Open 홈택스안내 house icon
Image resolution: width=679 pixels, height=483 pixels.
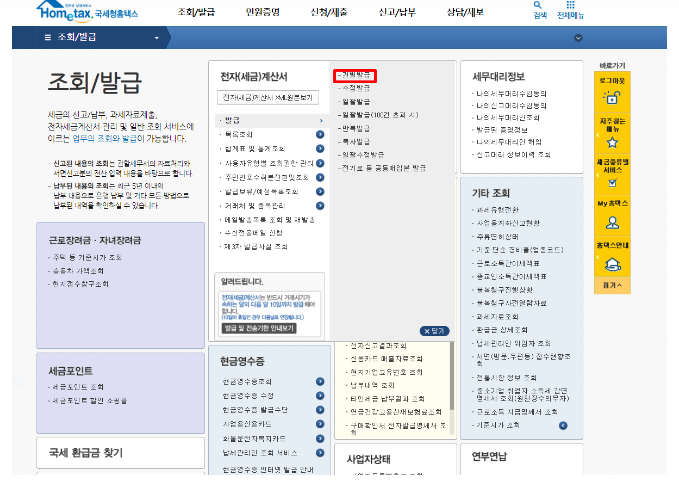tap(612, 264)
